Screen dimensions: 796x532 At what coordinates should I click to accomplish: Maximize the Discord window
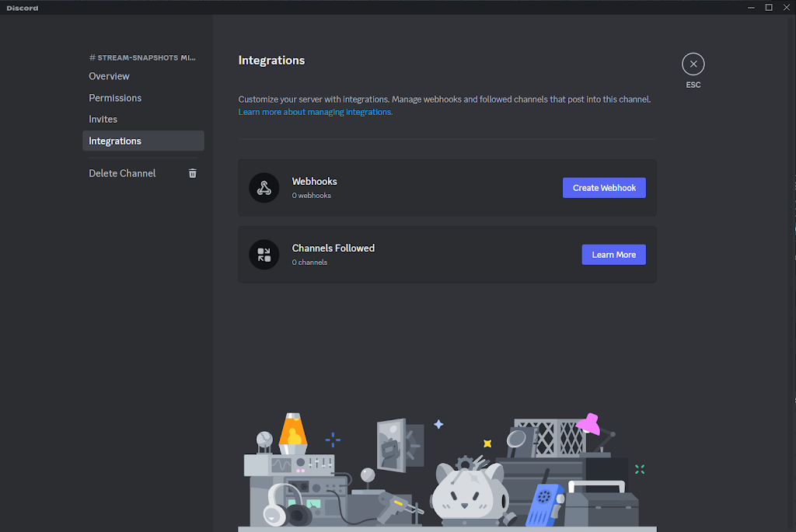[769, 8]
